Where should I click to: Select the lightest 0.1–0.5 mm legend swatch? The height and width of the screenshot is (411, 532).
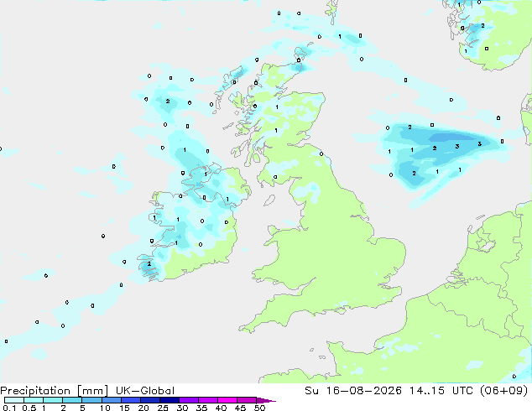[x=14, y=400]
